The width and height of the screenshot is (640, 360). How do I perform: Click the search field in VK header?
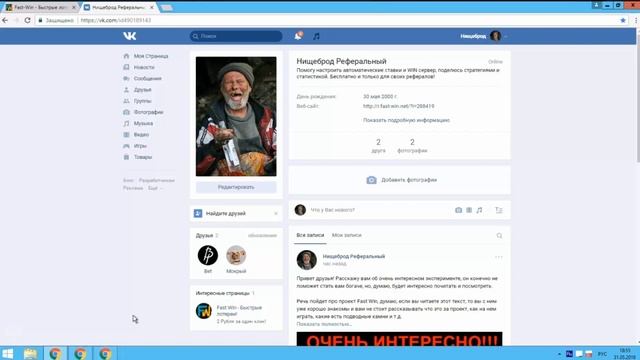tap(236, 36)
